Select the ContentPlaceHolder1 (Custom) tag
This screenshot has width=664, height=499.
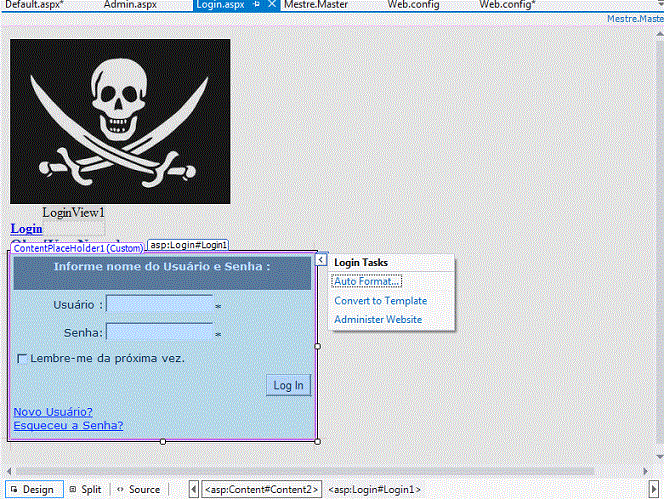click(78, 248)
